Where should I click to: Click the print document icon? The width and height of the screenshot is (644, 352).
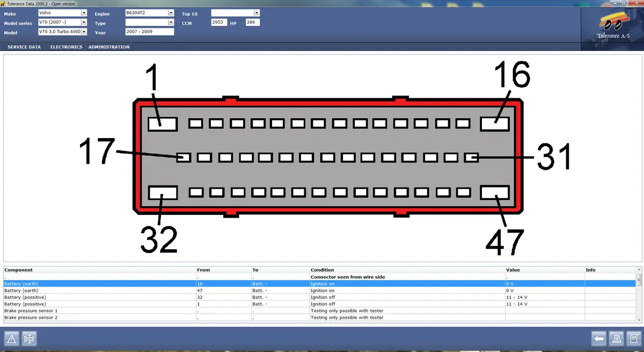point(616,339)
